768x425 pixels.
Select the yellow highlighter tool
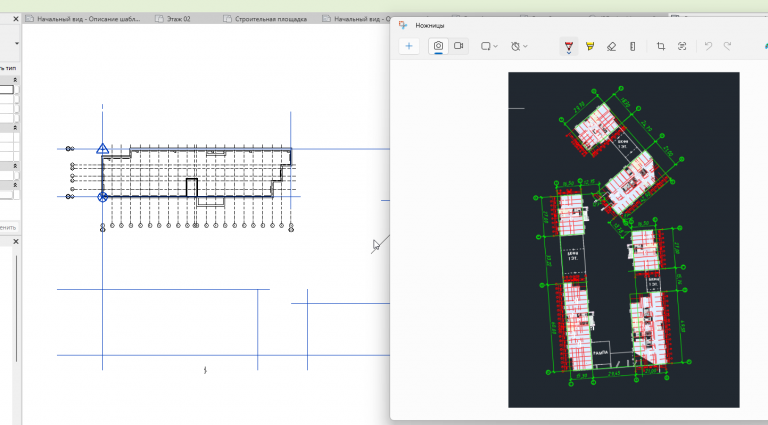click(x=590, y=47)
